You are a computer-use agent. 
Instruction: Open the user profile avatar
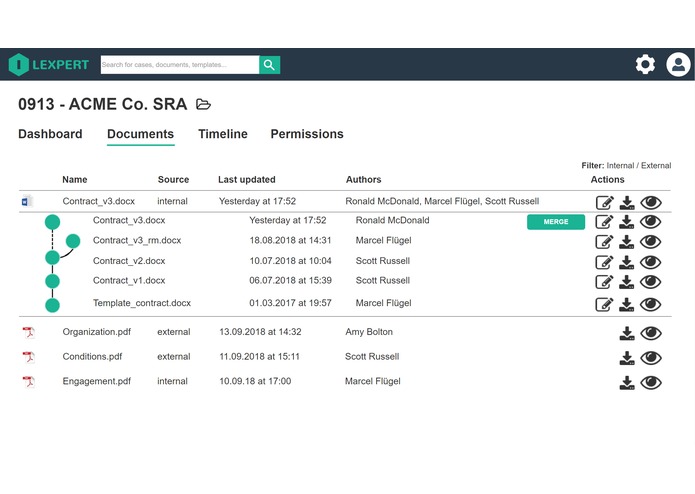point(678,65)
